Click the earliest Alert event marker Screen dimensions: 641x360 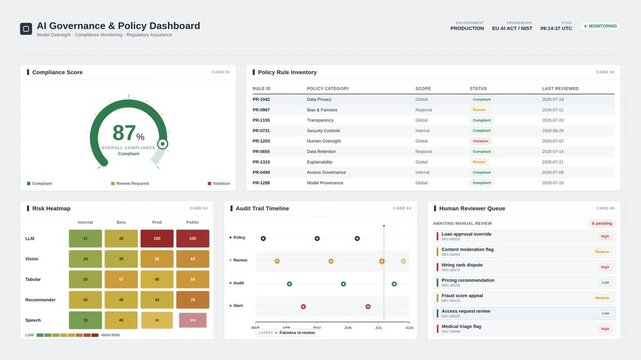point(303,306)
